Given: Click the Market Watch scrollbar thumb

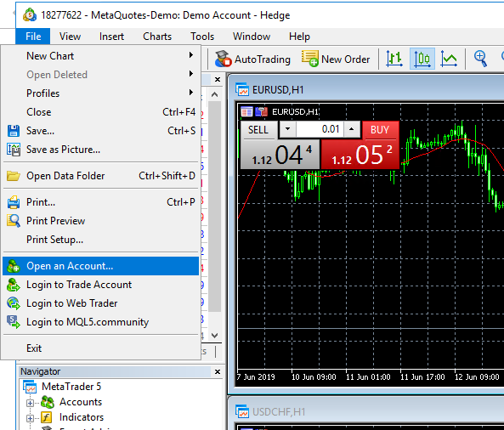Looking at the screenshot, I should tap(215, 207).
